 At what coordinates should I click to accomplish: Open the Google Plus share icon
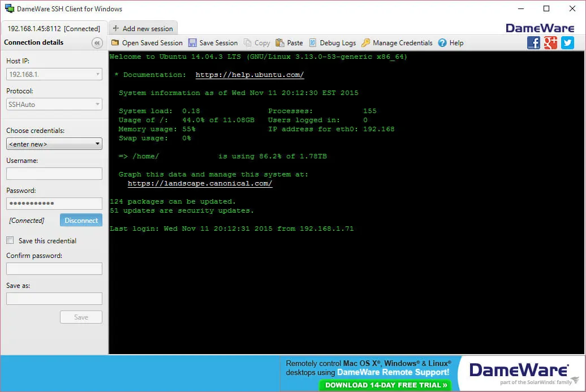pyautogui.click(x=550, y=42)
